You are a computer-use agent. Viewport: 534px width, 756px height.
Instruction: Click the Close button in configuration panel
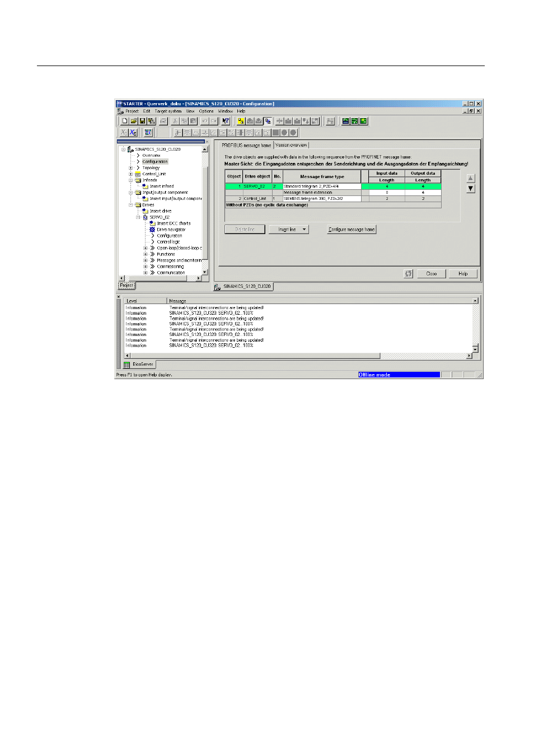(x=432, y=274)
